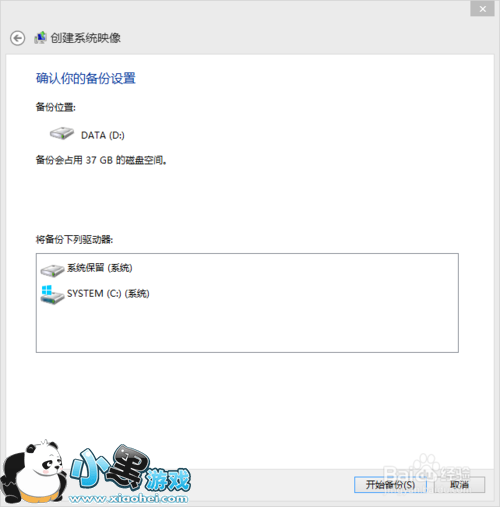Click the panda mascot watermark image

click(33, 472)
